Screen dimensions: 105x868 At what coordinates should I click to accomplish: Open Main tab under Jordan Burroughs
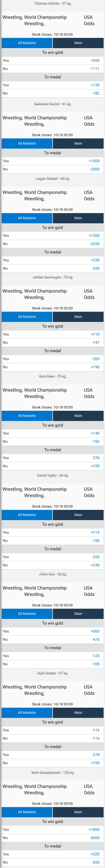[78, 317]
